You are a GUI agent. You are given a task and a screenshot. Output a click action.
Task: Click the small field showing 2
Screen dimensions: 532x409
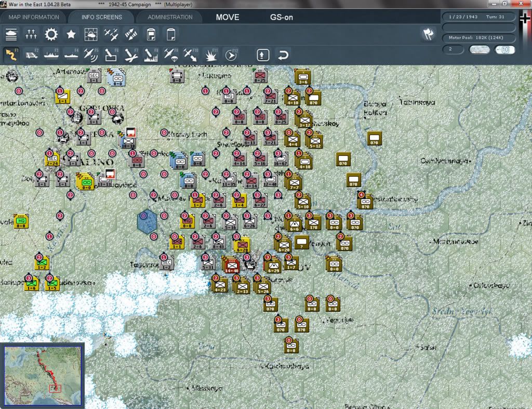(453, 49)
